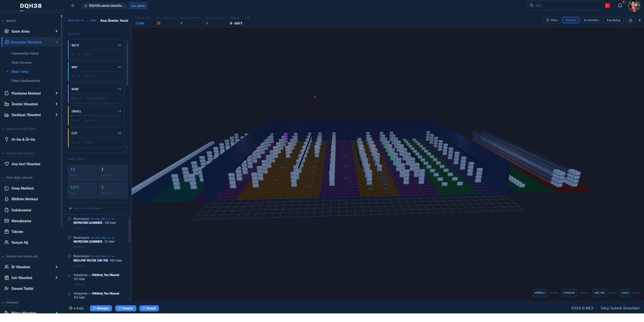Open the MELLOW YASTIK 500 700 reservation row
Viewport: 644px width, 322px height.
coord(98,260)
